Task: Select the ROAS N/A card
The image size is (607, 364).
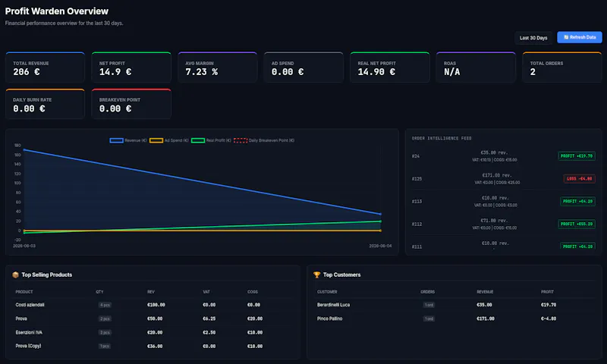Action: point(476,67)
